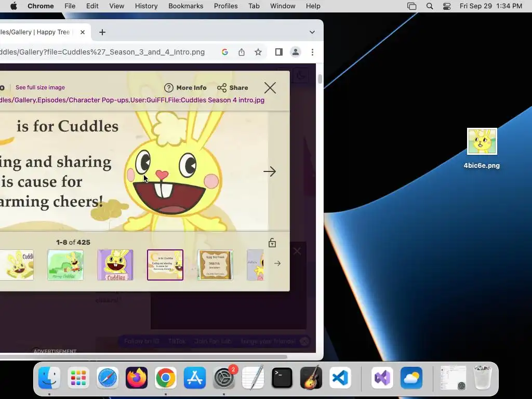Open the History menu

146,6
